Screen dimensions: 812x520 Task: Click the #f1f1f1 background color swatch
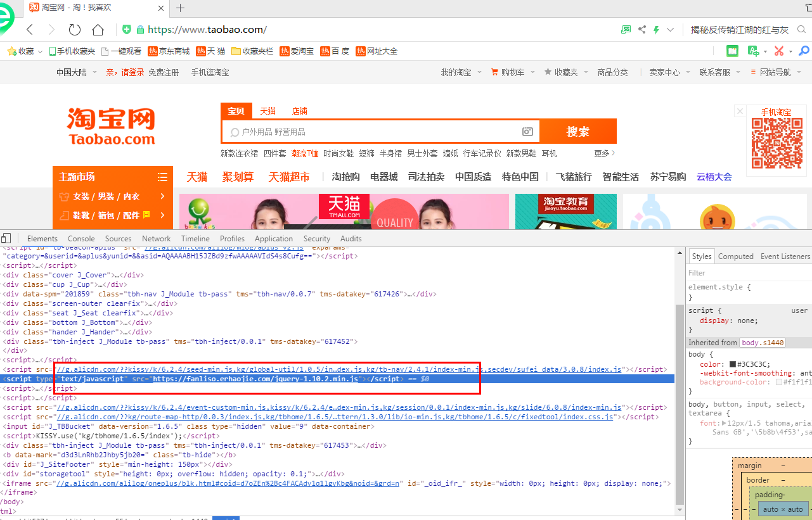(779, 383)
